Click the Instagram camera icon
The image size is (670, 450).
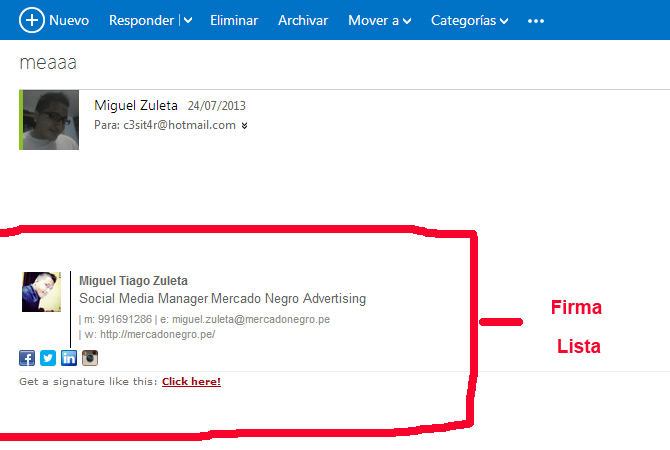(x=90, y=359)
